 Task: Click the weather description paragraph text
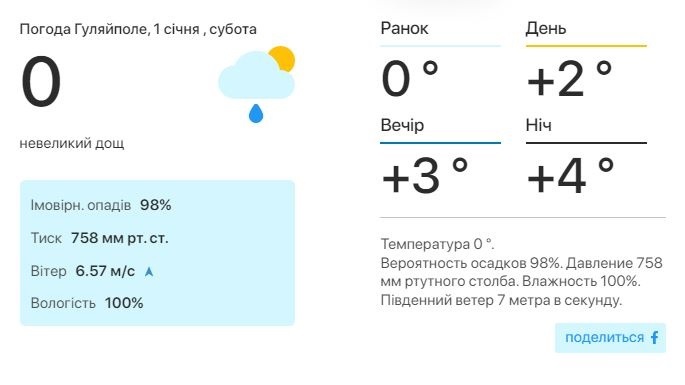point(522,272)
